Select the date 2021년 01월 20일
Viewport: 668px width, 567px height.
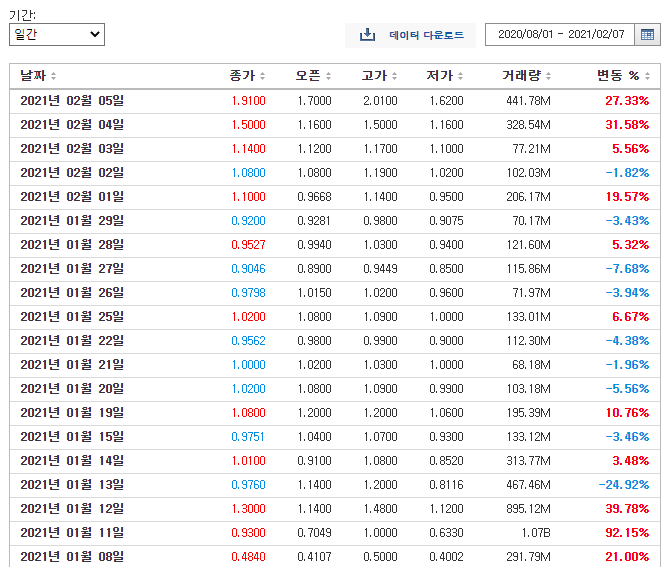click(x=72, y=389)
